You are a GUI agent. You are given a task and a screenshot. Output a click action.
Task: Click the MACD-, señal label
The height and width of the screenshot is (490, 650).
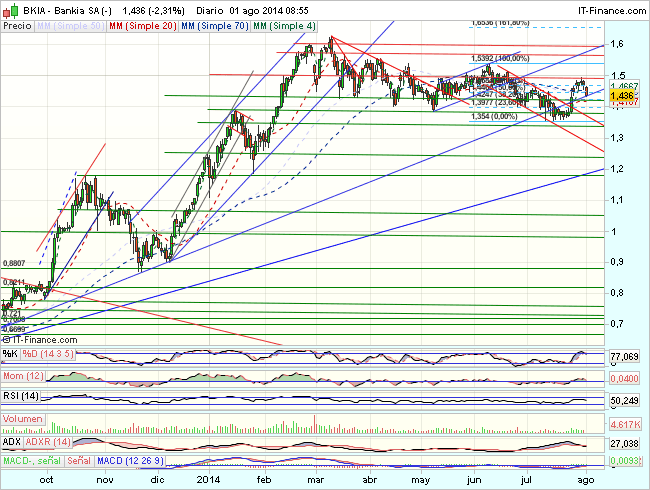tap(32, 461)
